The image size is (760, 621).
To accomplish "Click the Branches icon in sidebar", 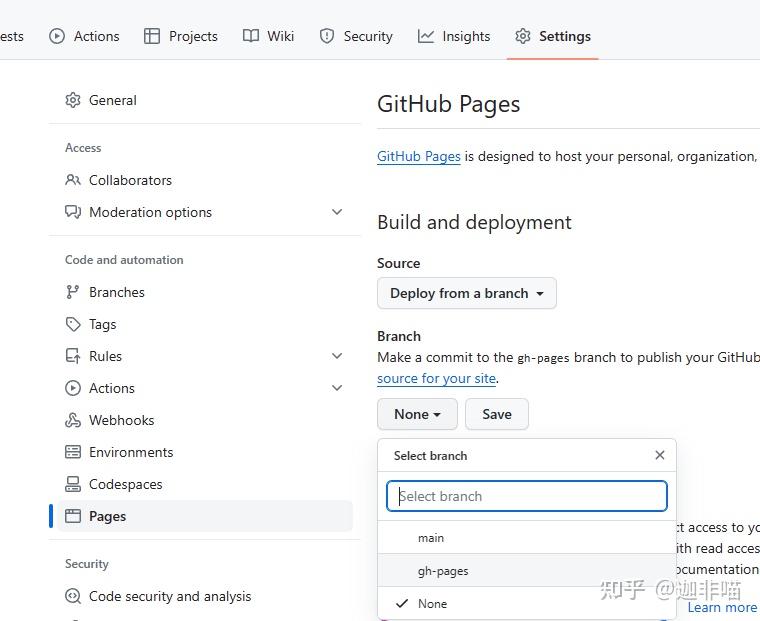I will [73, 292].
